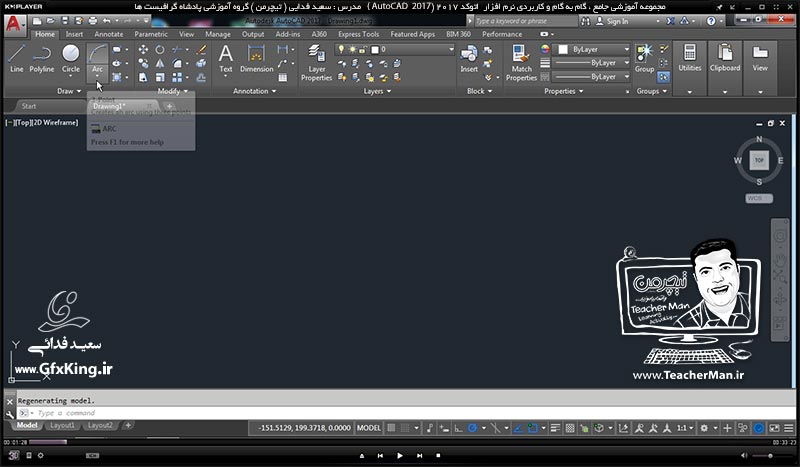Select the Scale tool

click(160, 78)
